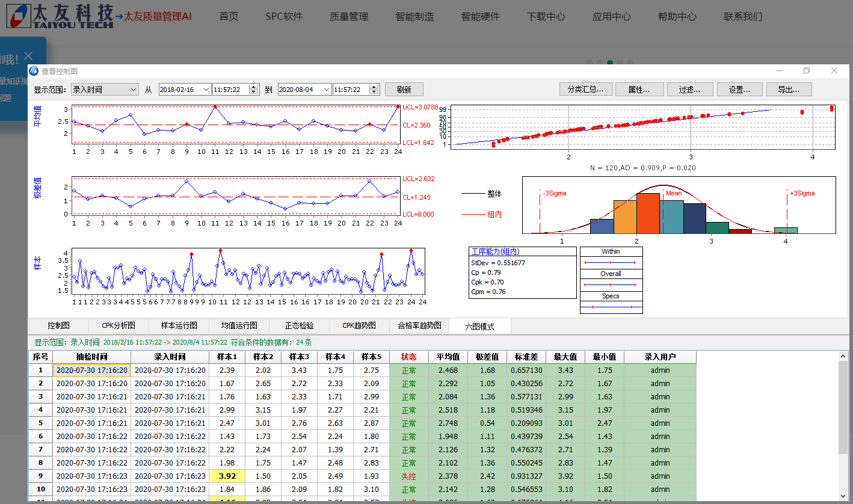Click the 过滤 button
This screenshot has height=504, width=853.
pyautogui.click(x=689, y=90)
